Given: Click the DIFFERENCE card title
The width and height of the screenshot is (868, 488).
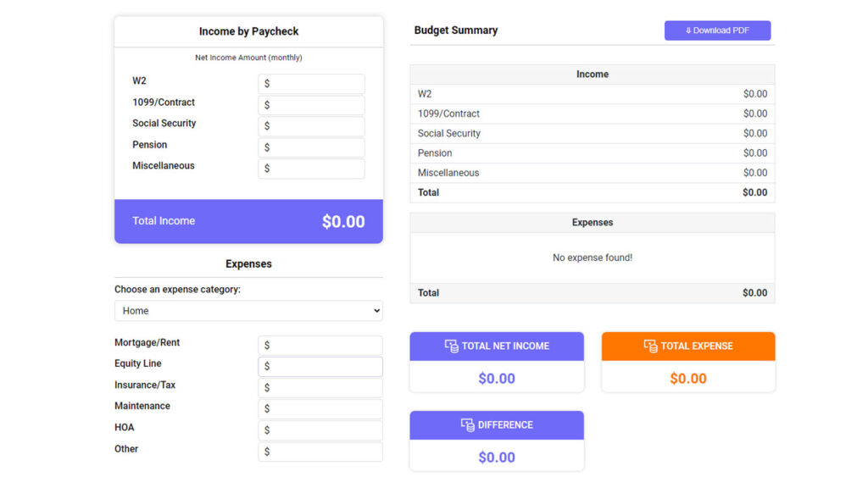Looking at the screenshot, I should pyautogui.click(x=505, y=425).
